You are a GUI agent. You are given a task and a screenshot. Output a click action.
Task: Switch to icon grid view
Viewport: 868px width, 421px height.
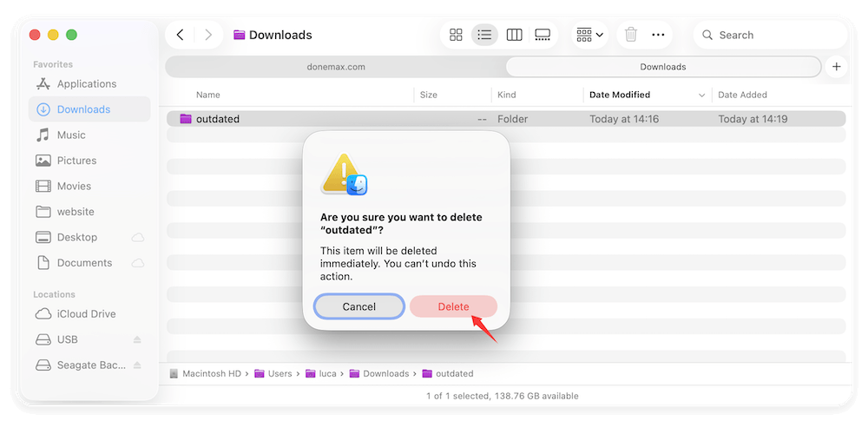(456, 35)
